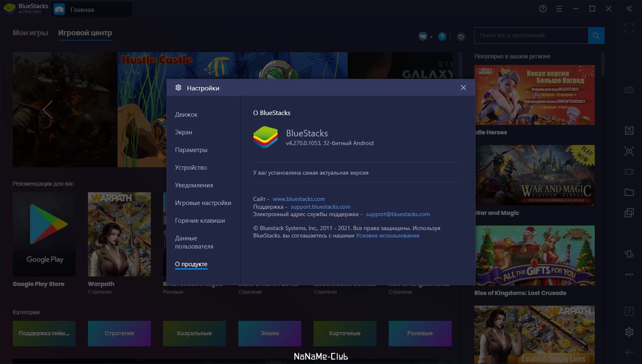The image size is (642, 364).
Task: Open the Движок settings section
Action: click(x=186, y=114)
